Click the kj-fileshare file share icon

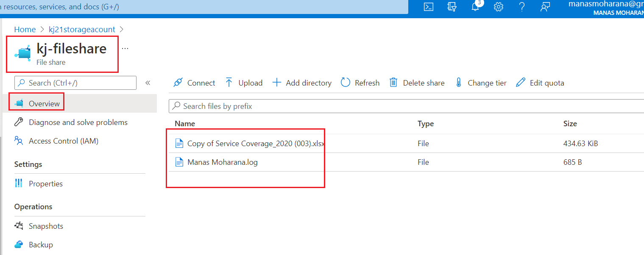tap(22, 53)
